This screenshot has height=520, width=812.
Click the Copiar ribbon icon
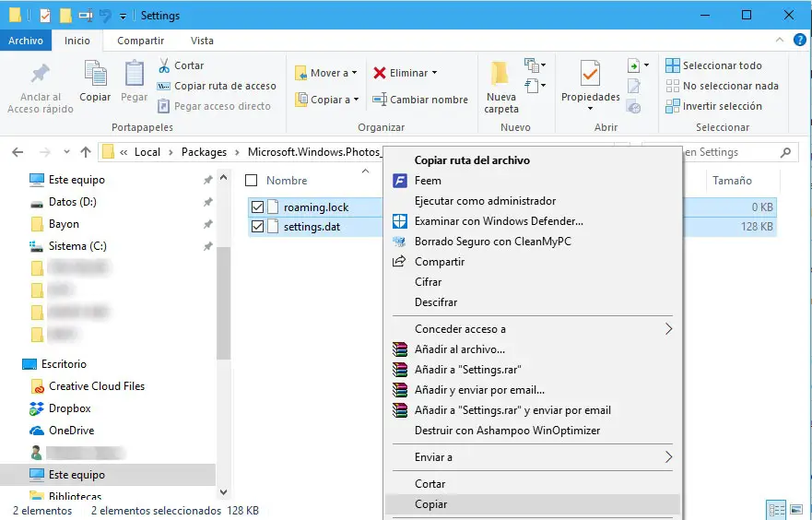[95, 74]
